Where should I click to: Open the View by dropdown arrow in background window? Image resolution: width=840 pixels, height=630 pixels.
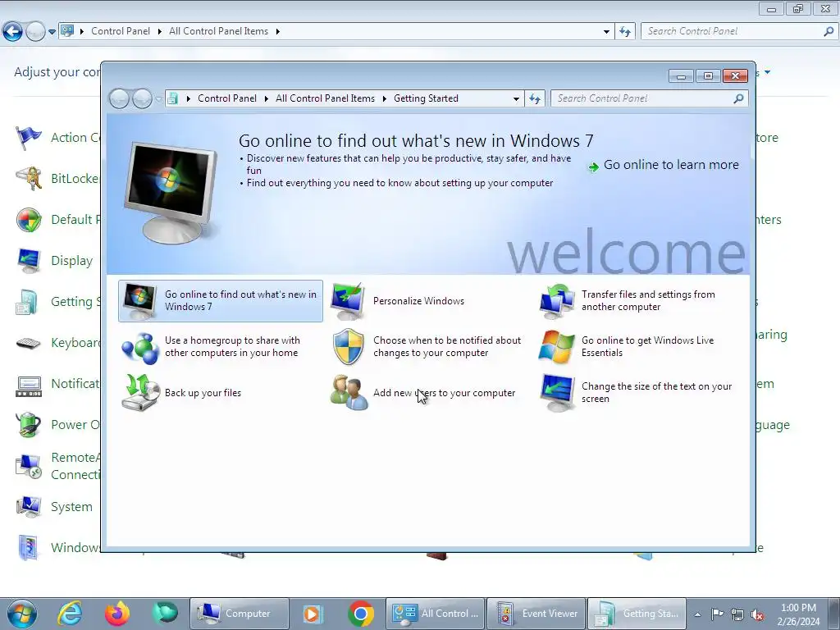pos(767,72)
